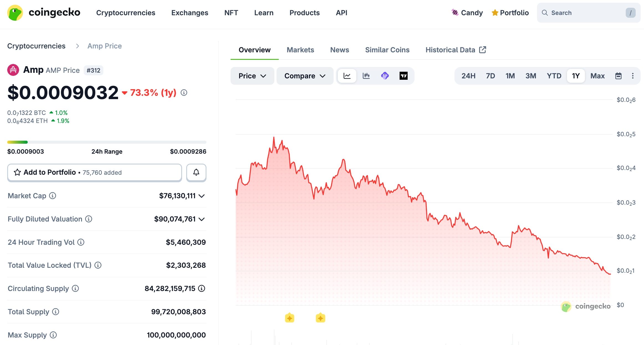Navigate to Cryptocurrencies breadcrumb link
644x345 pixels.
[36, 46]
